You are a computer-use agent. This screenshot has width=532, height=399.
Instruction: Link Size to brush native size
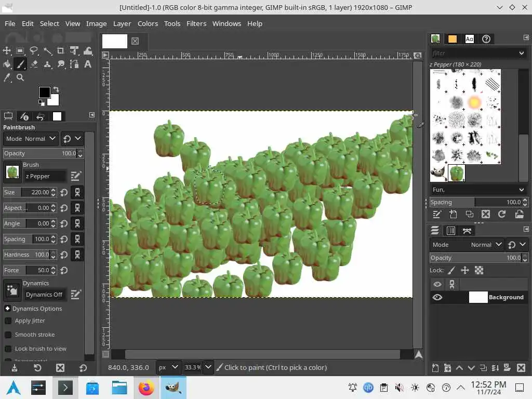click(77, 192)
